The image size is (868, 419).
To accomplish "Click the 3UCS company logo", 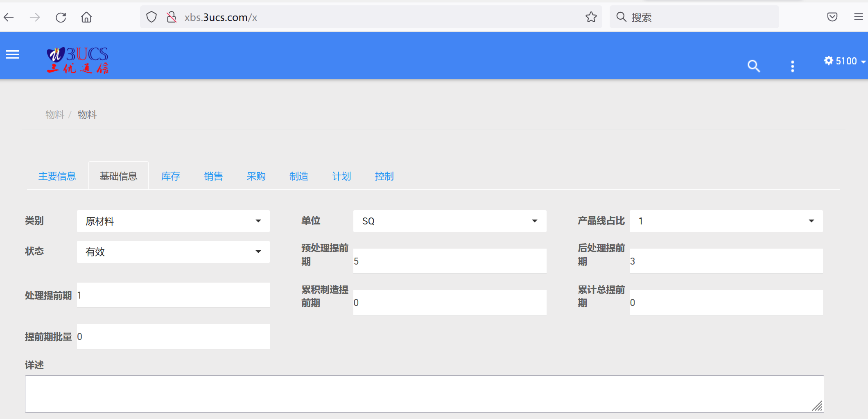I will pyautogui.click(x=78, y=60).
